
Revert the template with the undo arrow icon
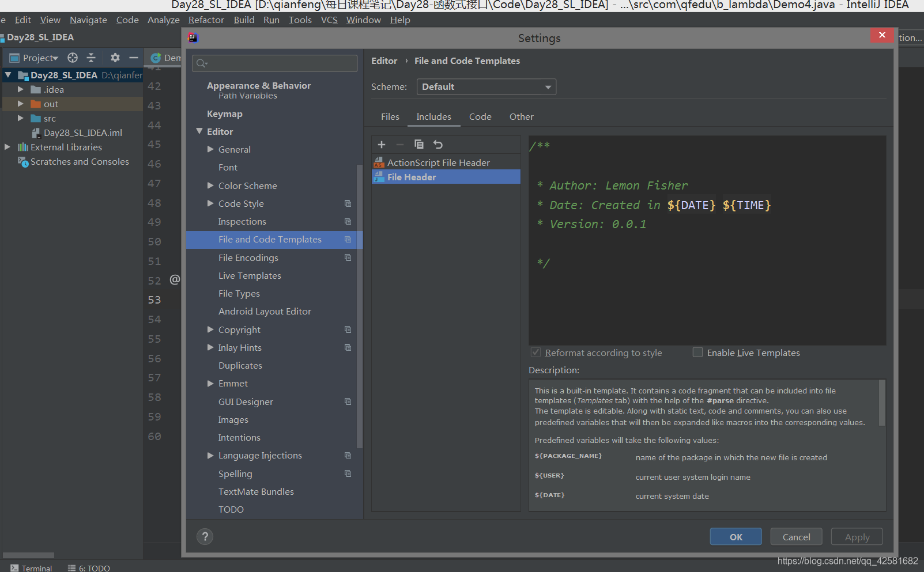click(x=438, y=145)
